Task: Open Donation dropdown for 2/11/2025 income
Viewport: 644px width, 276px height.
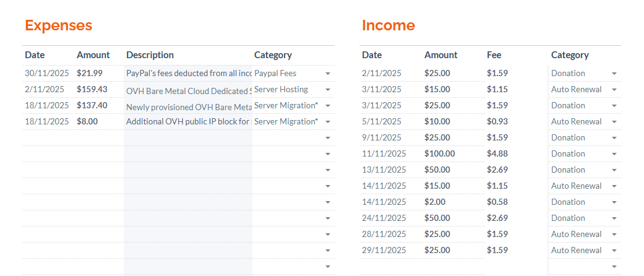Action: click(x=614, y=74)
